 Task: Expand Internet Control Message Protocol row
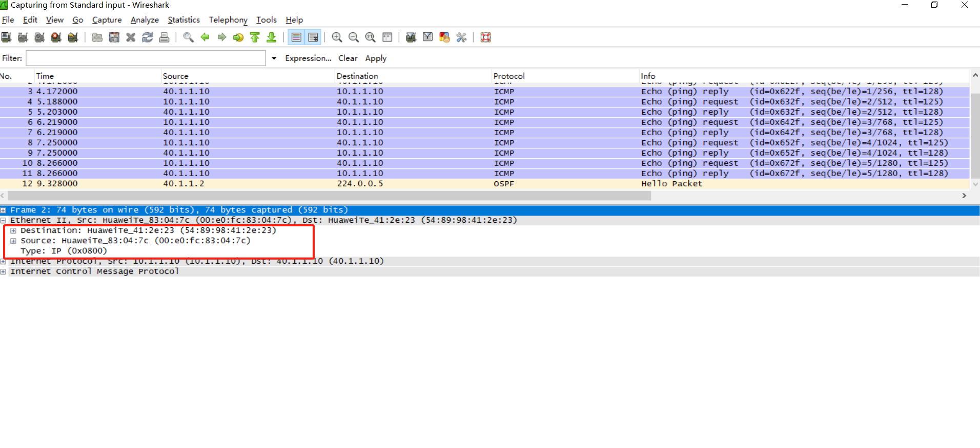(x=3, y=271)
